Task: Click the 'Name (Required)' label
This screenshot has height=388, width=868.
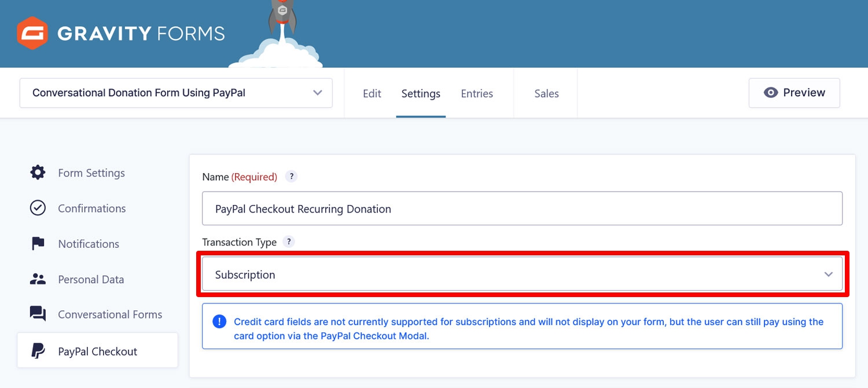Action: point(240,177)
